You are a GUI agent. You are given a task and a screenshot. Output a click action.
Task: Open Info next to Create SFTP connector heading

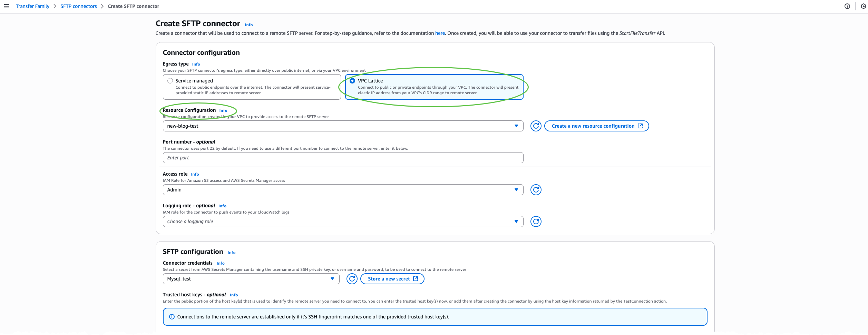click(248, 25)
